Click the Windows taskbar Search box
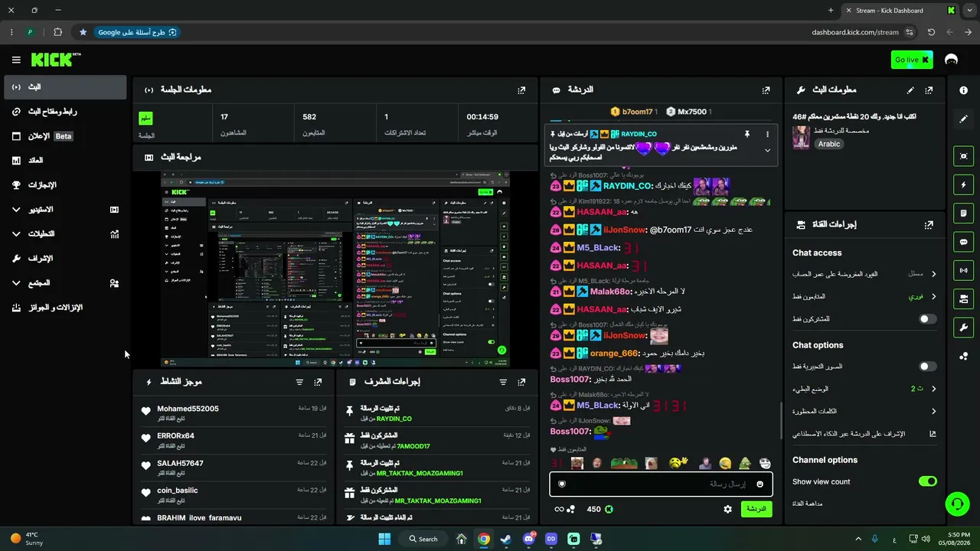 423,539
